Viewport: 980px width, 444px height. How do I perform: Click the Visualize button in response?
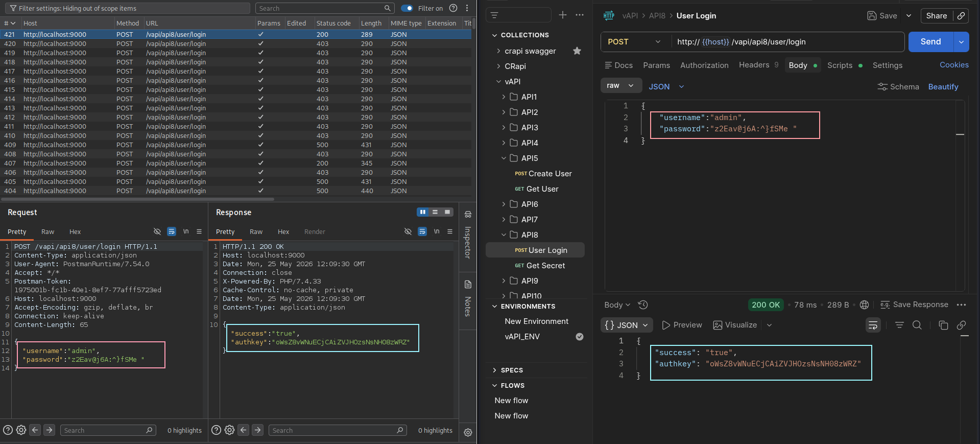pos(735,325)
